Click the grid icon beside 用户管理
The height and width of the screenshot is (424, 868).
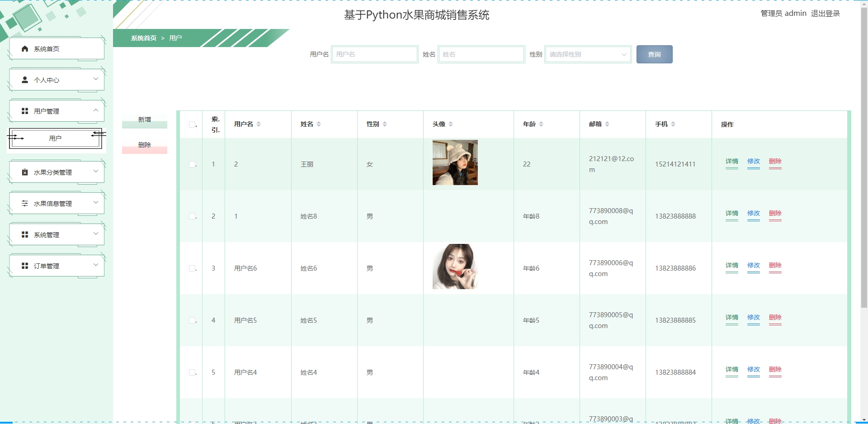coord(25,111)
